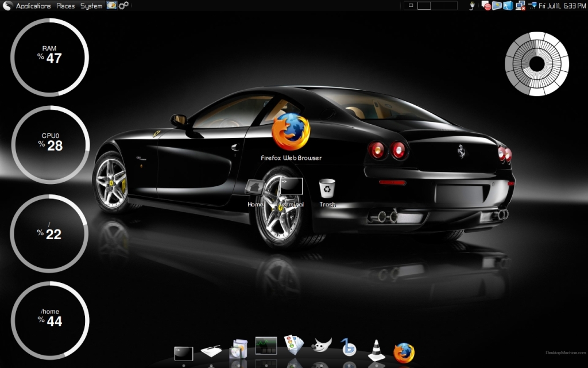Open the calendar from the Fri Jul 11 clock
Screen dimensions: 588x368
[562, 6]
